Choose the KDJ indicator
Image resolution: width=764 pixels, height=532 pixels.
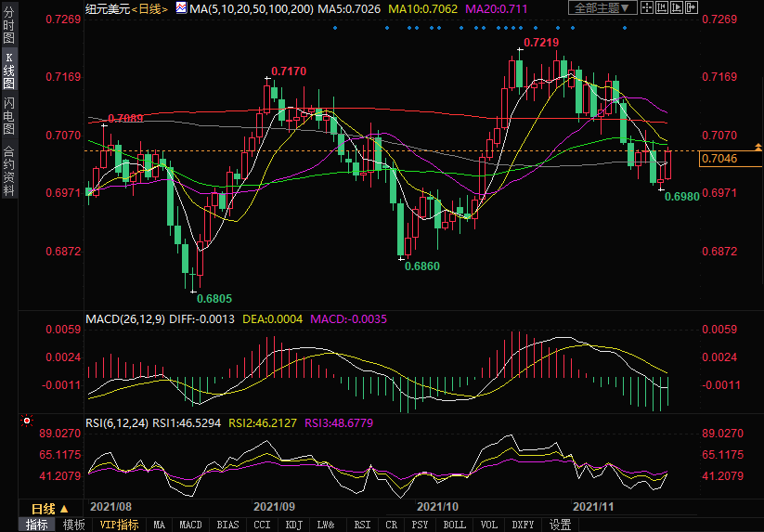tap(294, 525)
